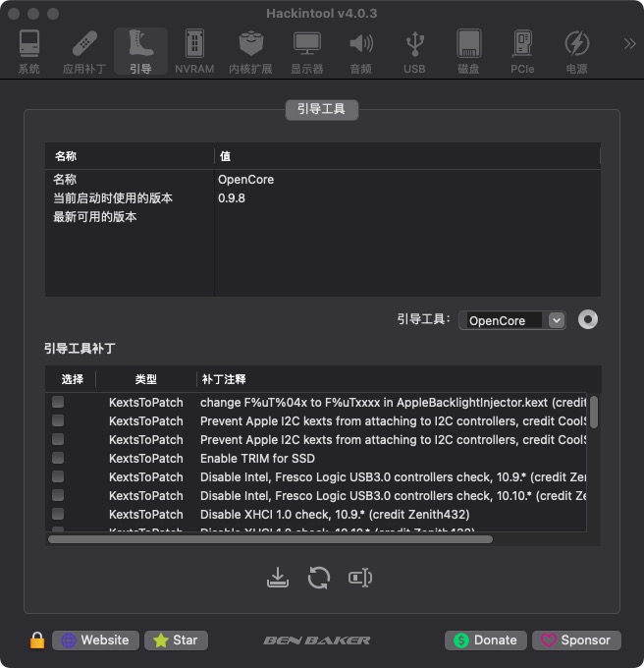Select the Enable TRIM for SSD row text

[x=257, y=459]
